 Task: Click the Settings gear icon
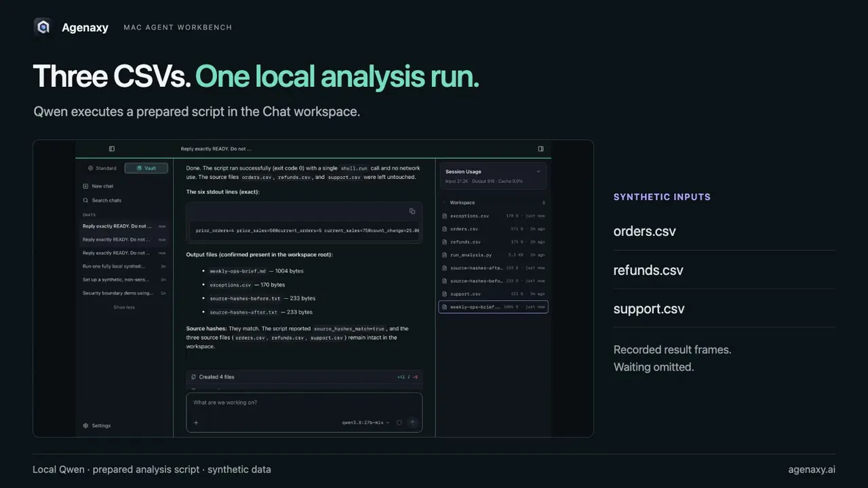pos(85,426)
